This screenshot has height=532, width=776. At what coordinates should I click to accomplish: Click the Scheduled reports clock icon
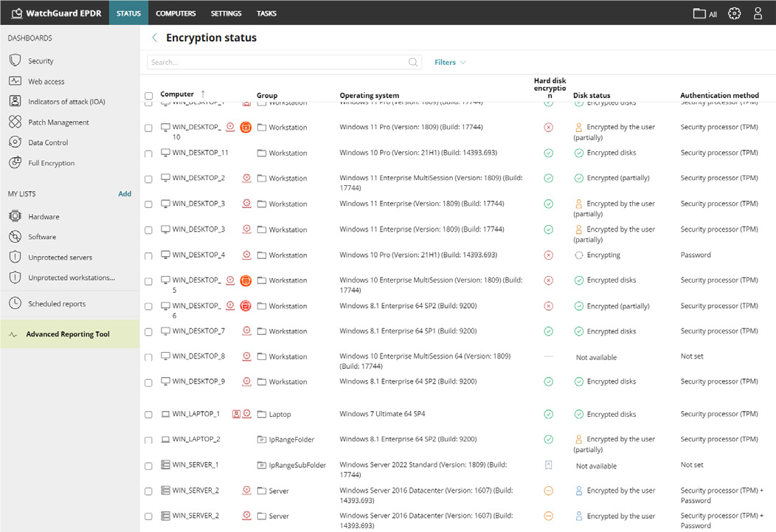(15, 303)
